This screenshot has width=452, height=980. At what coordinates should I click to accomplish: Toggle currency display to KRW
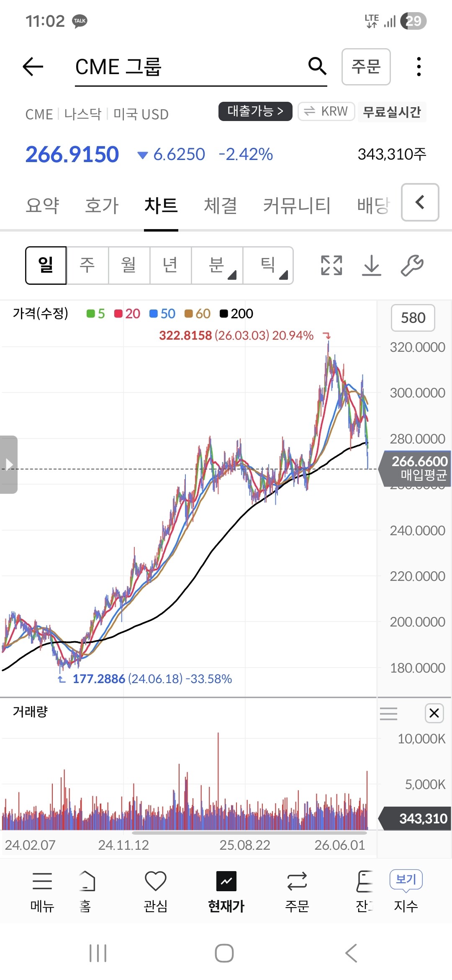click(x=326, y=111)
